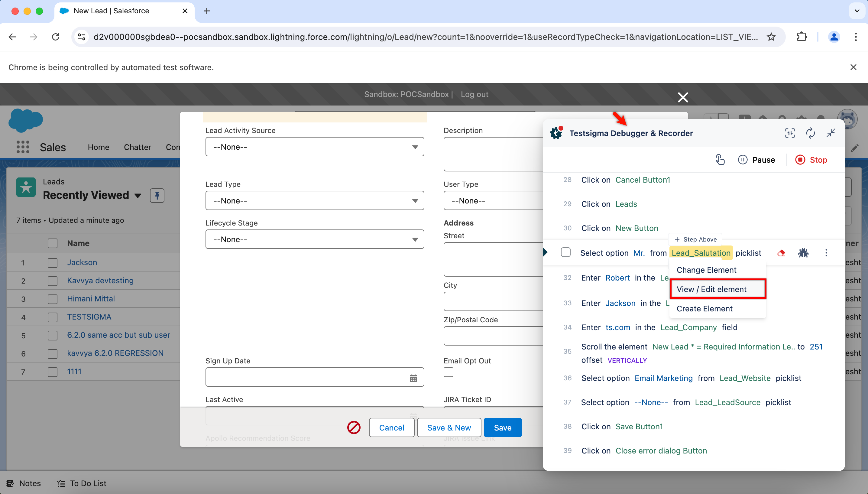Tick the checkbox on Select option step
This screenshot has width=868, height=494.
tap(565, 252)
